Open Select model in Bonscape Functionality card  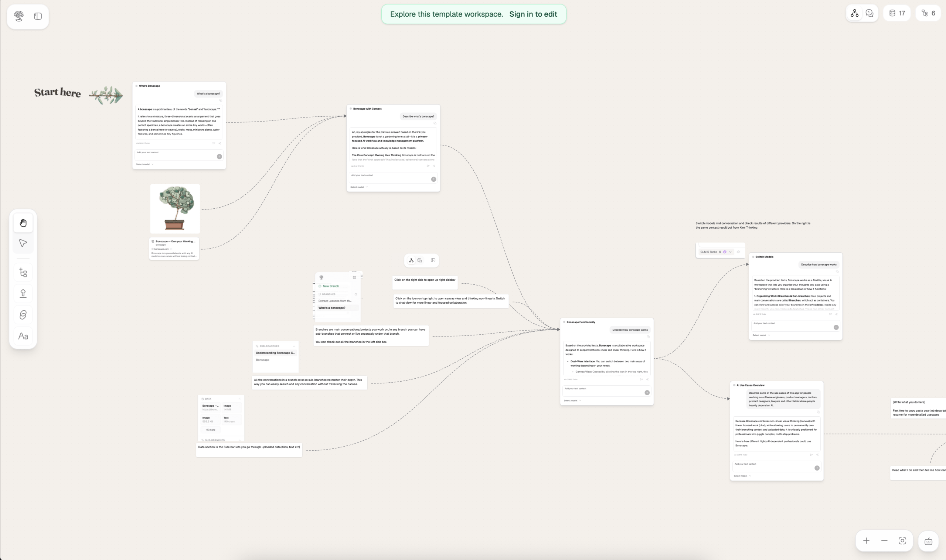[x=572, y=401]
